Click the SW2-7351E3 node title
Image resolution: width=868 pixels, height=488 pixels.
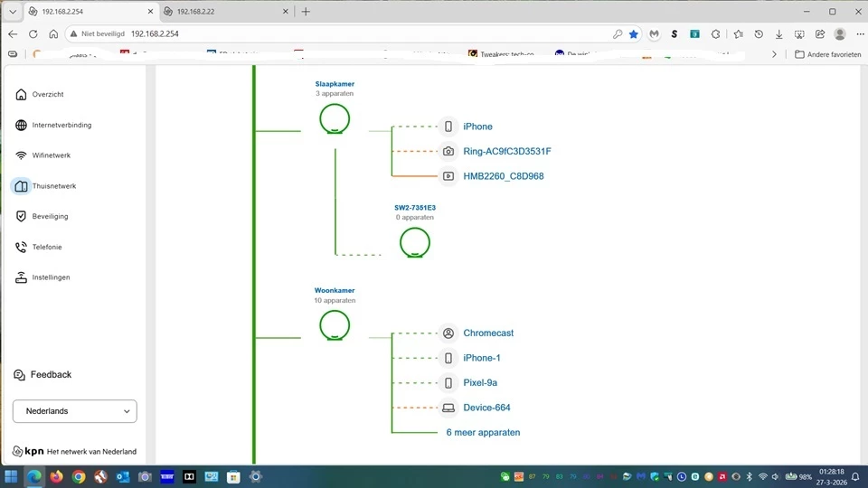click(x=415, y=208)
